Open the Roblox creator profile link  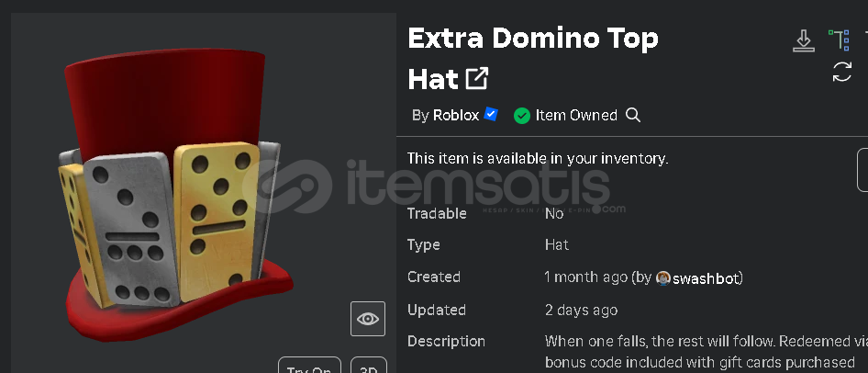456,115
